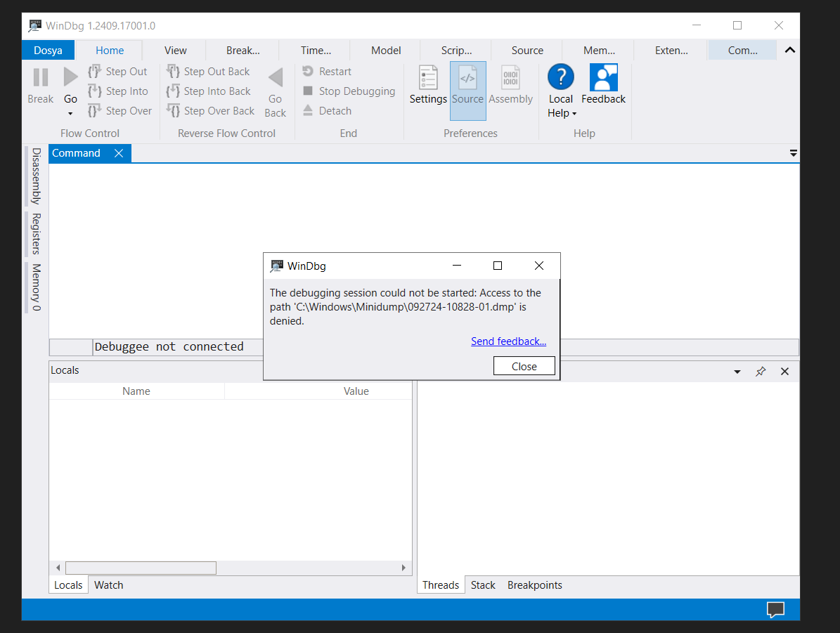This screenshot has height=633, width=840.
Task: Open the Disassembly side panel
Action: tap(36, 176)
